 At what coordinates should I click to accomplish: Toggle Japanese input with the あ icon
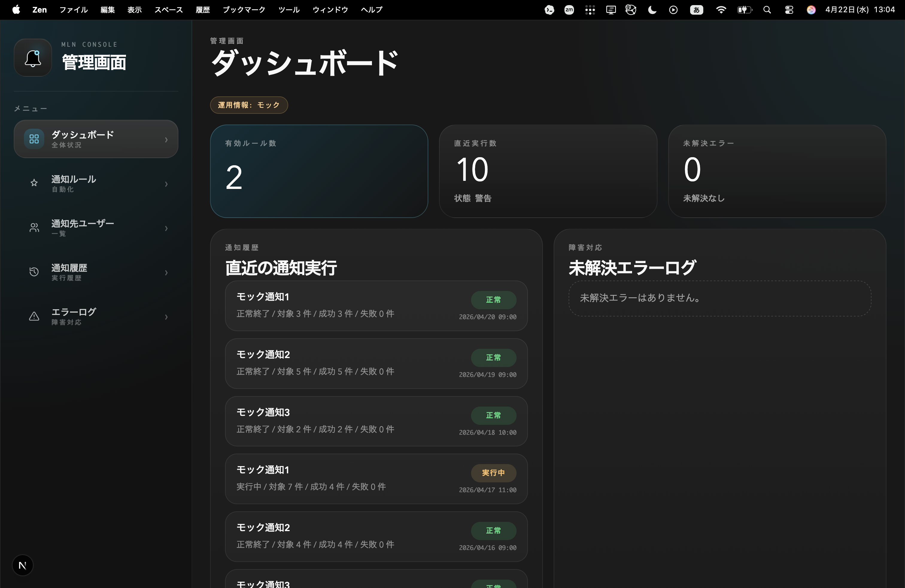(x=696, y=10)
